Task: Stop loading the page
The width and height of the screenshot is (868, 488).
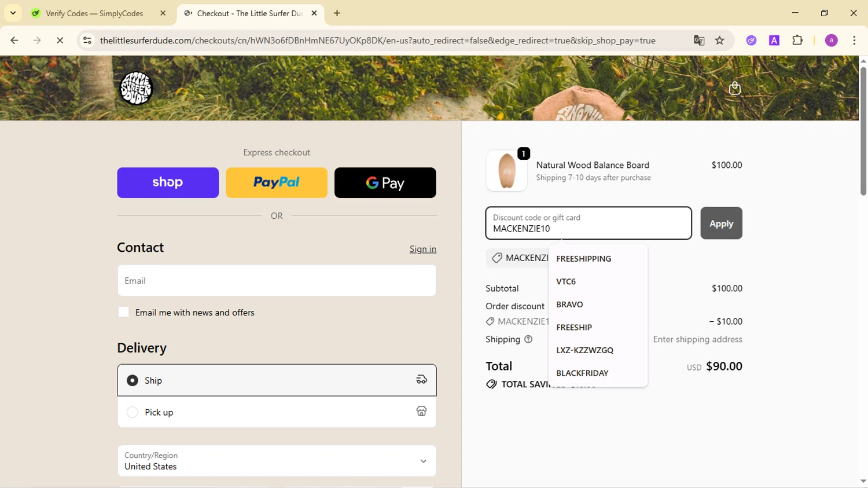Action: coord(60,41)
